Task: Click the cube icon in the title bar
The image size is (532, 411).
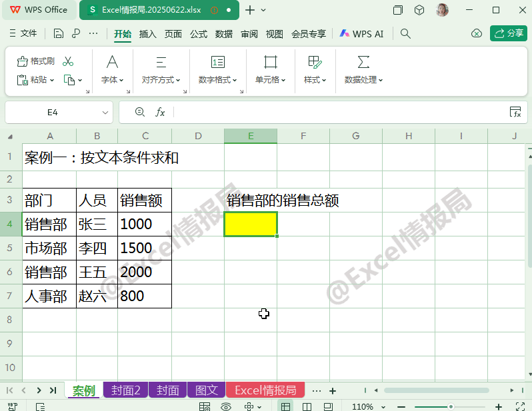Action: point(419,10)
